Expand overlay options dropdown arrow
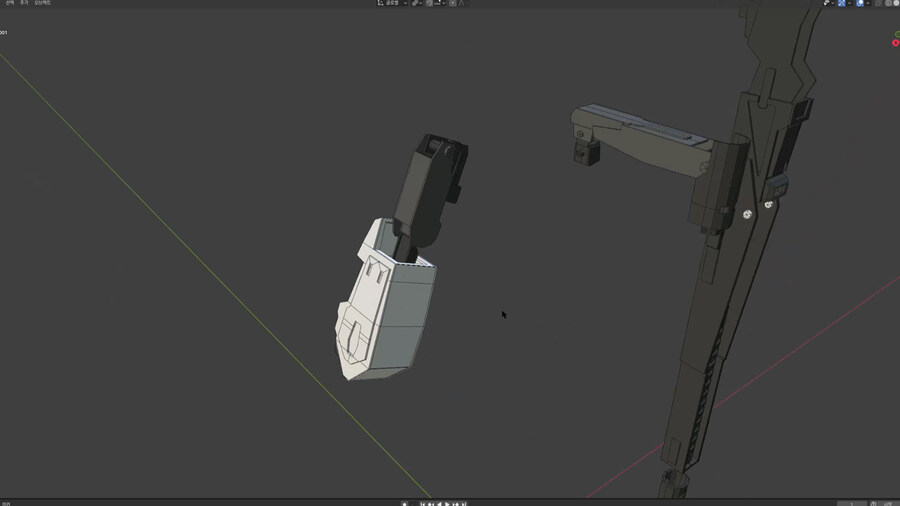This screenshot has height=506, width=900. click(x=868, y=3)
